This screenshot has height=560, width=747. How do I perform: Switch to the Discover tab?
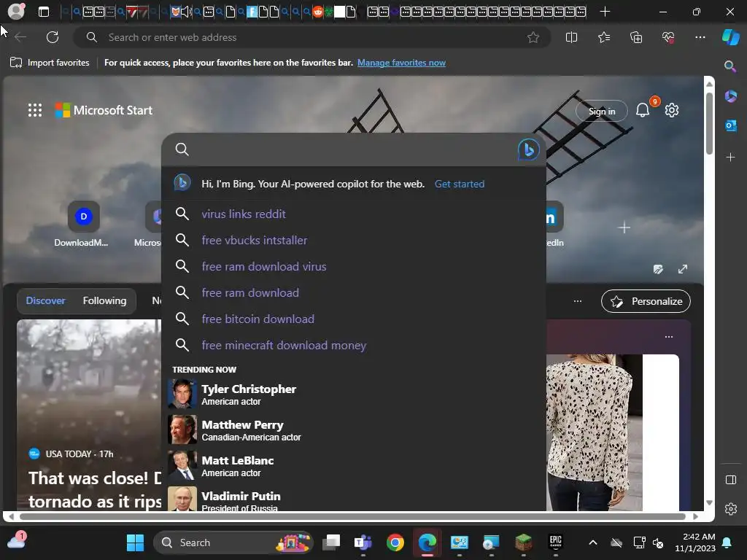[x=45, y=300]
